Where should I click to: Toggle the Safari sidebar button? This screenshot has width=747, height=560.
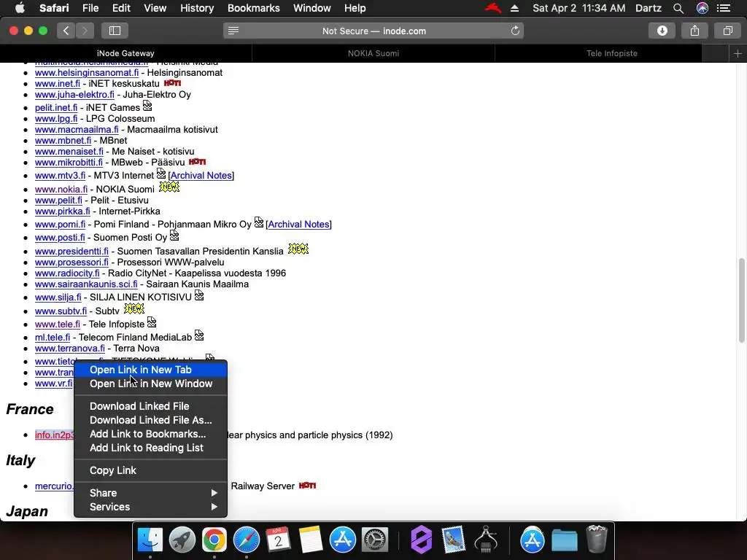115,31
